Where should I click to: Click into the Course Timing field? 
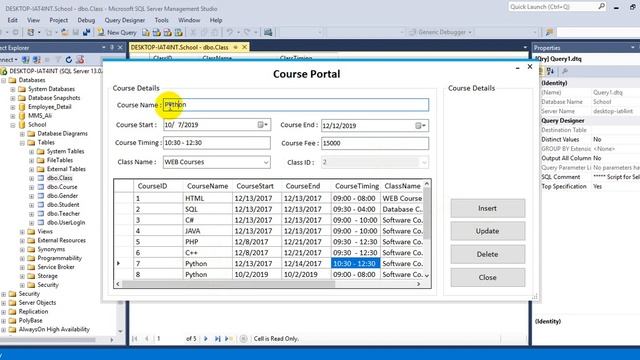(216, 143)
